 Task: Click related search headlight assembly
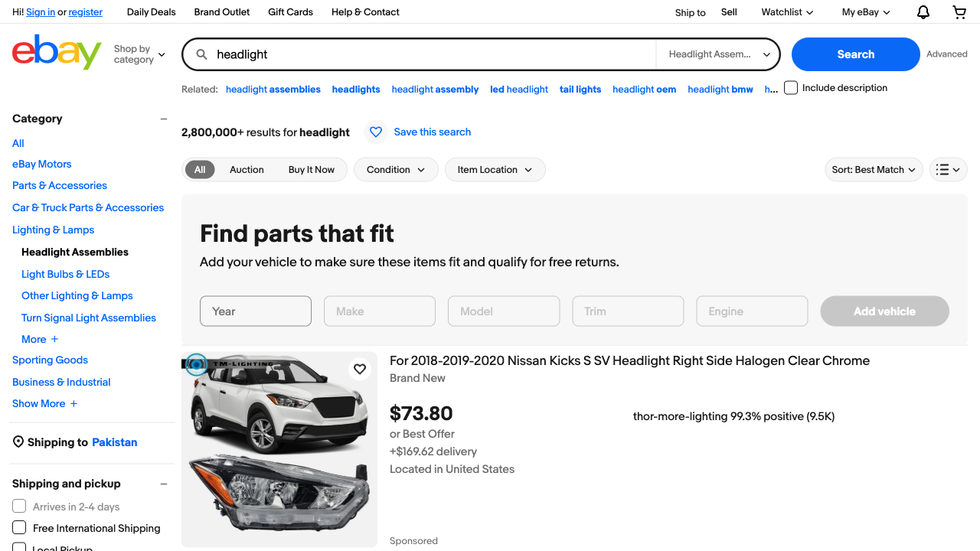435,90
